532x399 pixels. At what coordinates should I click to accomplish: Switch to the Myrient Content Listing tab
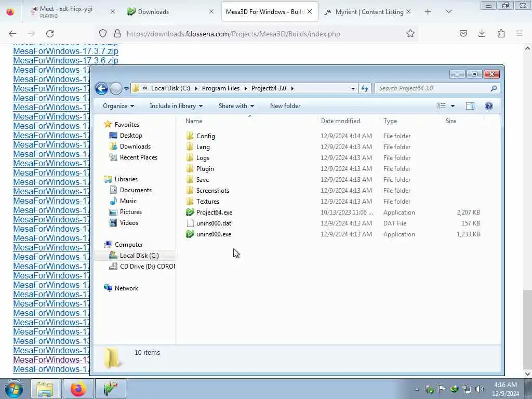pos(366,11)
